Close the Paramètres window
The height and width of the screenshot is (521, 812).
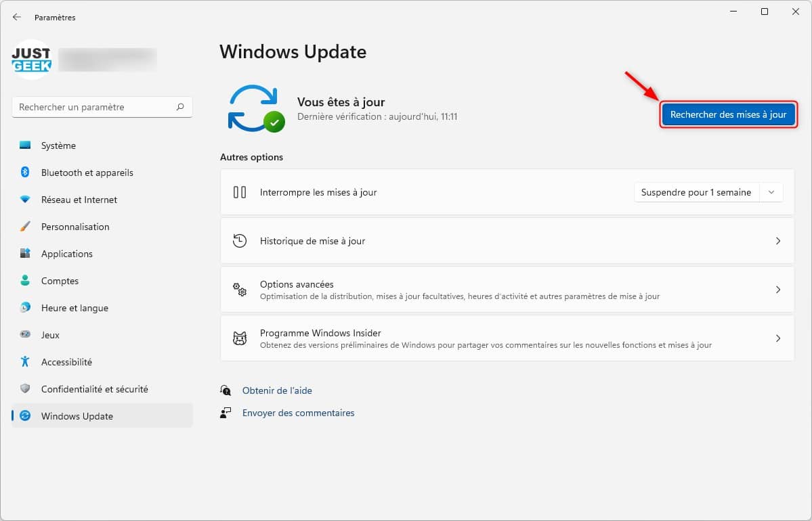(796, 12)
